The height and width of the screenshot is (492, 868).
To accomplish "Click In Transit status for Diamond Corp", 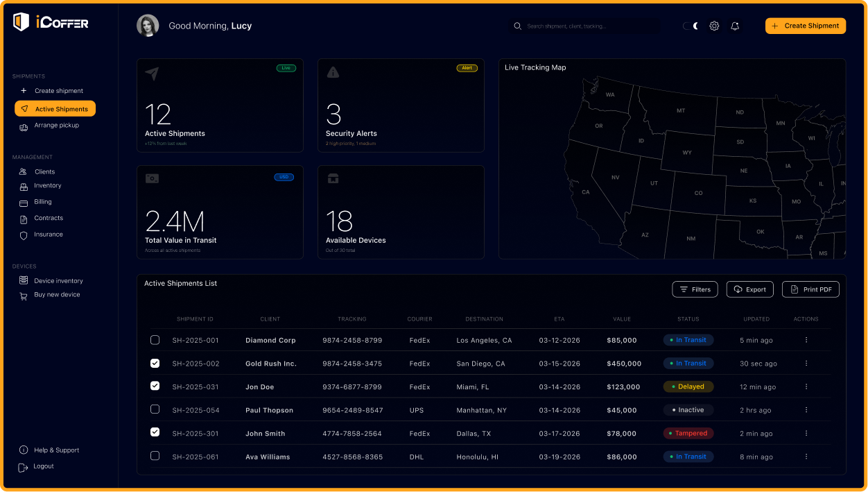I will pos(688,340).
